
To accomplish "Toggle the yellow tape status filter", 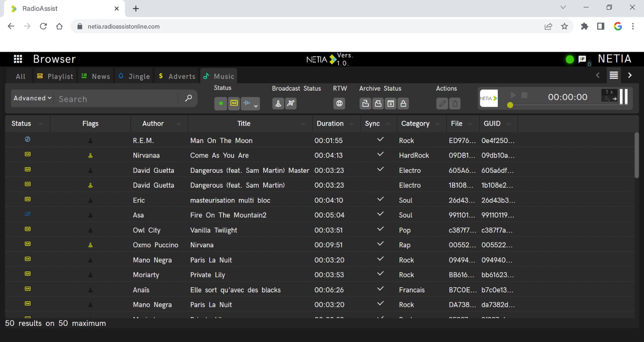I will [x=234, y=103].
